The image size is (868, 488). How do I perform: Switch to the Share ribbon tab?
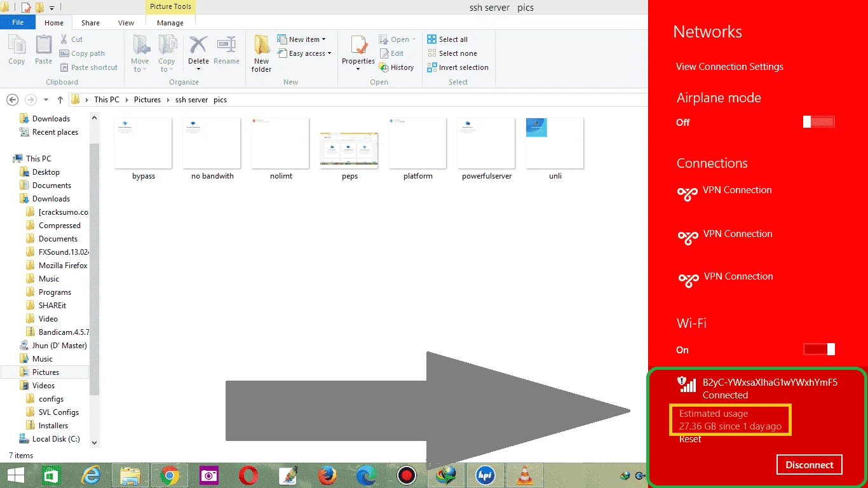point(90,23)
